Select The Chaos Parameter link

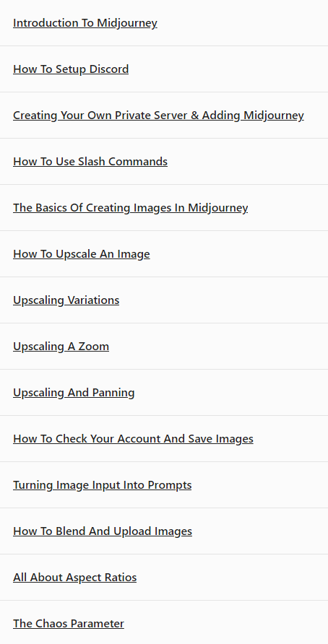click(x=68, y=624)
